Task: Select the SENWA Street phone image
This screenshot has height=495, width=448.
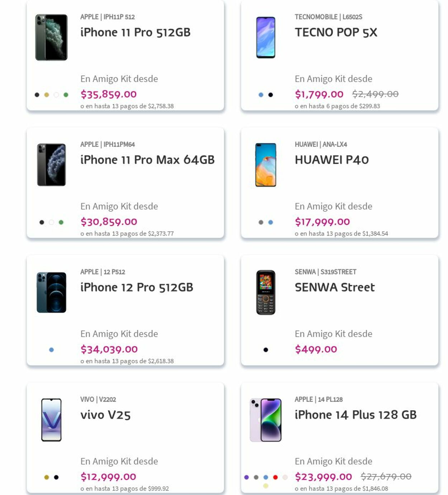Action: pyautogui.click(x=266, y=292)
